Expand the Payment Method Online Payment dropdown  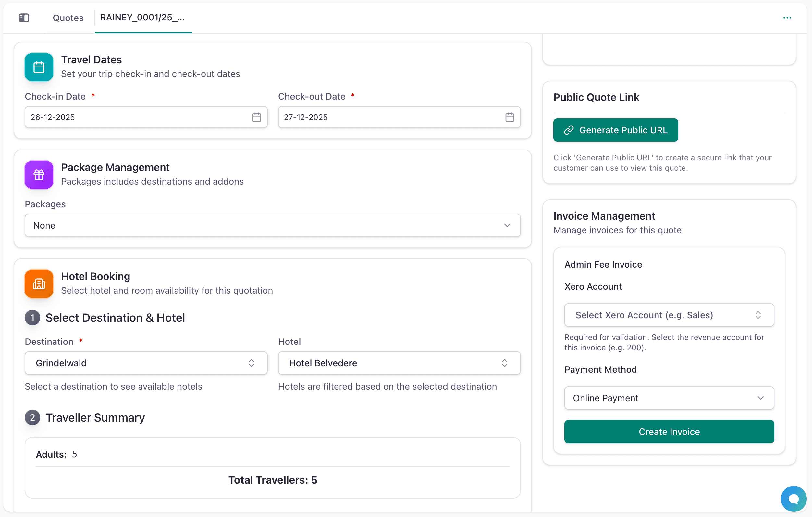click(669, 398)
